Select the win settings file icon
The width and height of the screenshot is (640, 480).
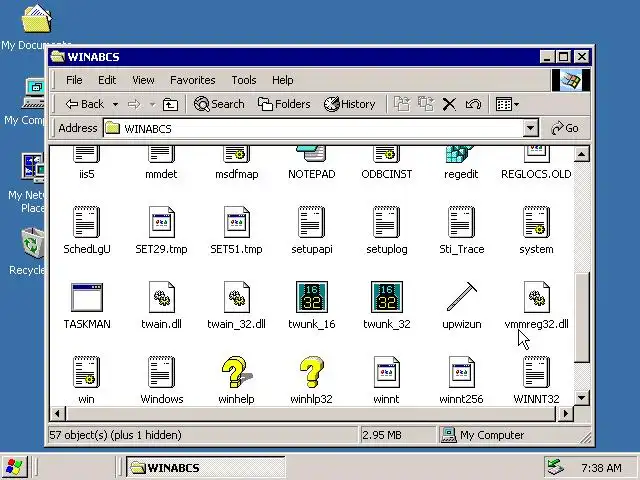point(86,372)
